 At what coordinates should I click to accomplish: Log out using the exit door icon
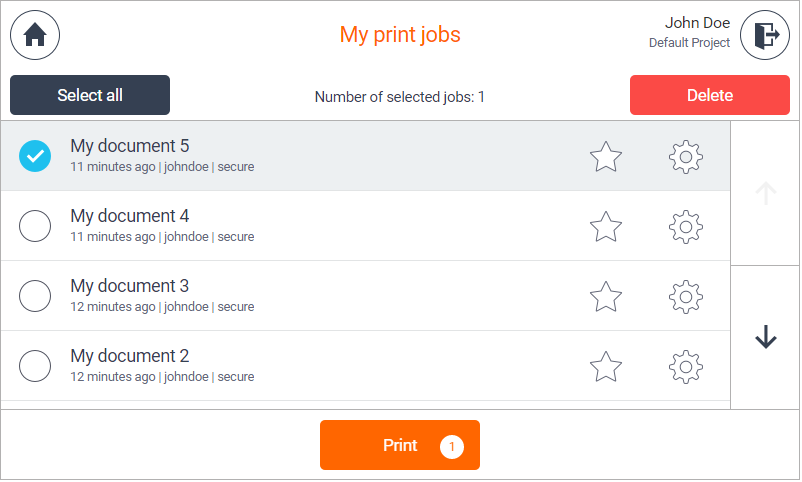[x=765, y=35]
